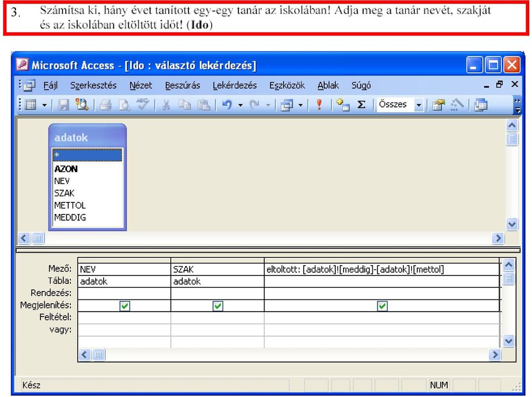Viewport: 532px width, 397px height.
Task: Open the Query Type dropdown arrow
Action: point(300,105)
